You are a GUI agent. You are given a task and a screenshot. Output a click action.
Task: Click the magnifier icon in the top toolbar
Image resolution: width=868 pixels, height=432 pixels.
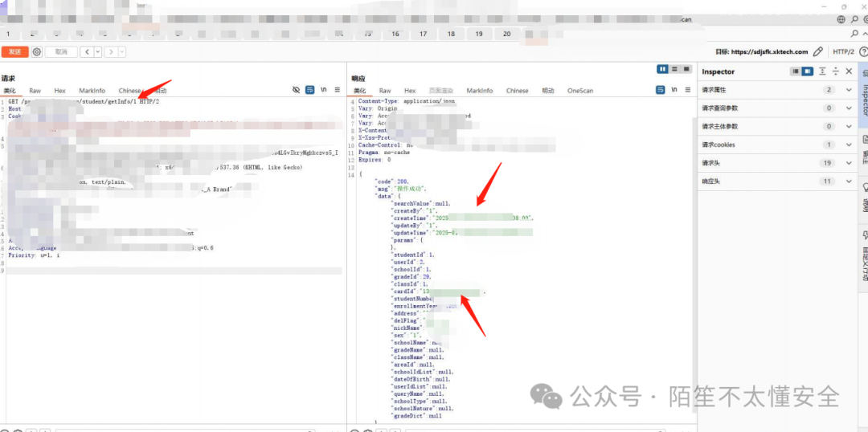(854, 19)
